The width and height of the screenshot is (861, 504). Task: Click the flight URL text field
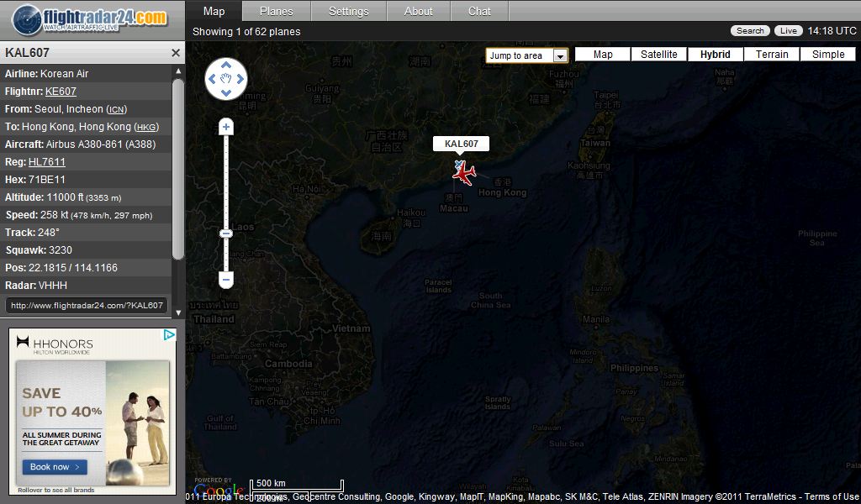pos(87,306)
